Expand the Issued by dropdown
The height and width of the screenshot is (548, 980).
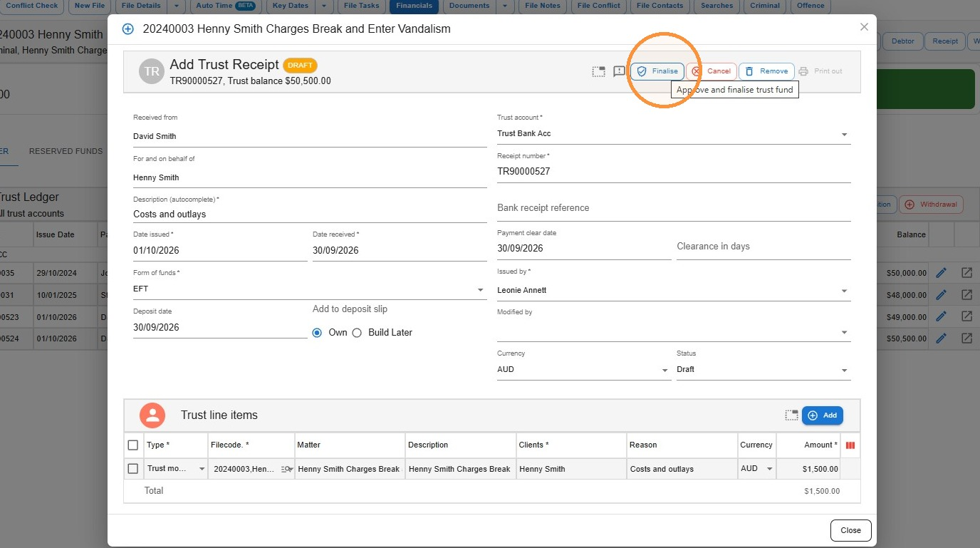click(844, 291)
